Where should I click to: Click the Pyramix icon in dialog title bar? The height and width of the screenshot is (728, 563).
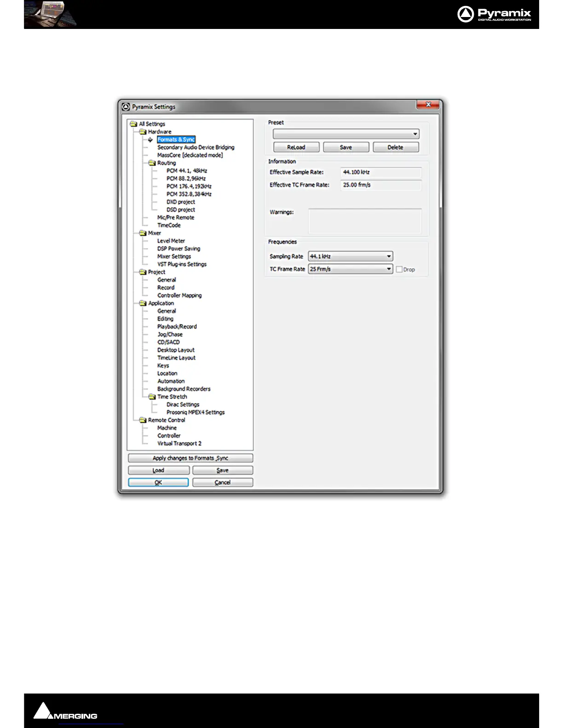(126, 107)
